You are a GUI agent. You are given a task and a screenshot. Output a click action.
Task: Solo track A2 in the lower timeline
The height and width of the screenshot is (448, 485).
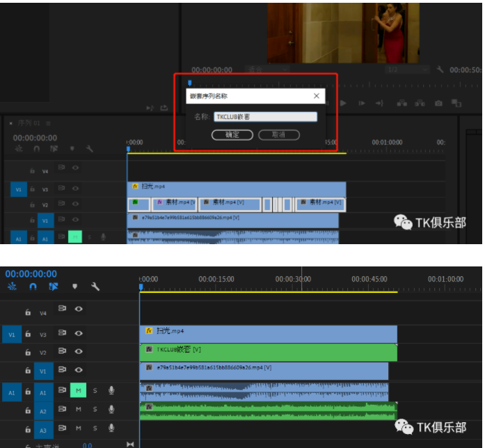95,409
